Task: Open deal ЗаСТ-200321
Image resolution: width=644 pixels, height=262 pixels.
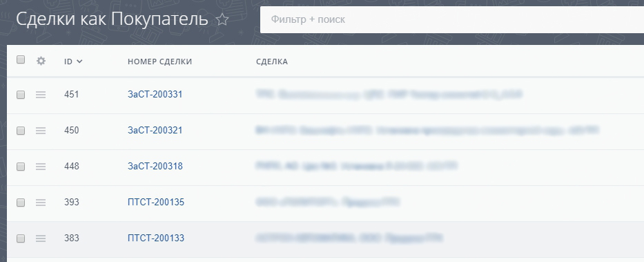Action: tap(155, 130)
